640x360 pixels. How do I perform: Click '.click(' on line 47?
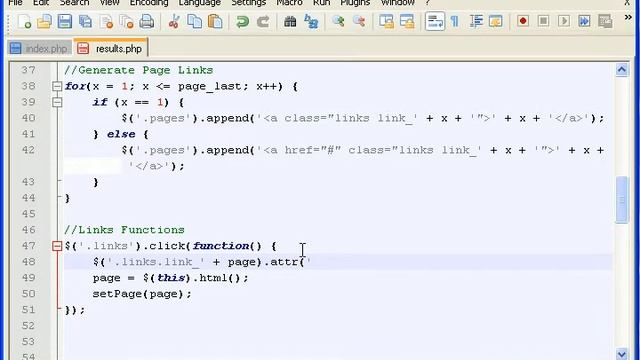pos(167,246)
